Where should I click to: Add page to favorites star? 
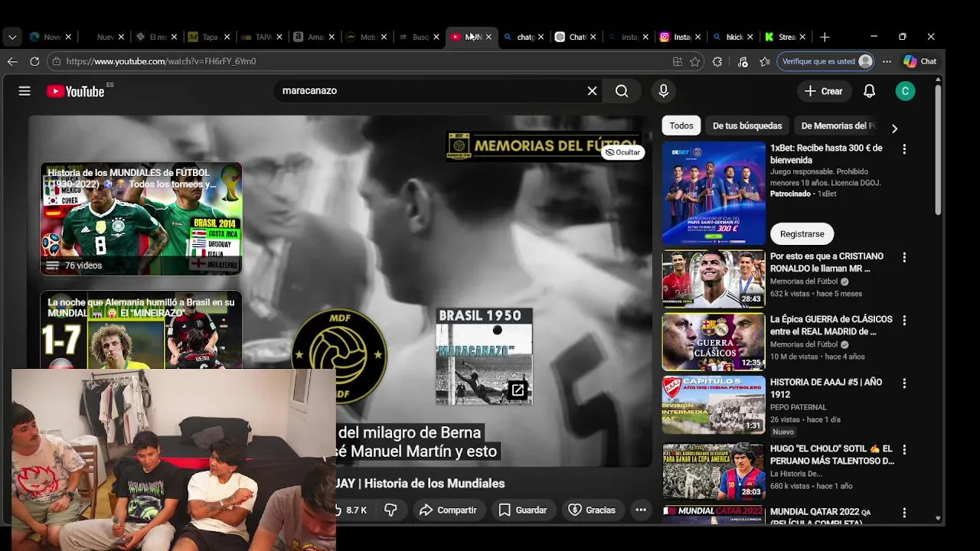[x=695, y=61]
